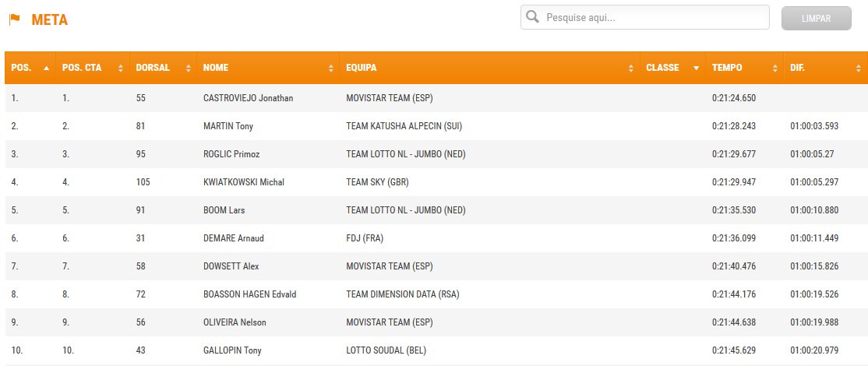Click difference 01:00:19.988
868x366 pixels.
[814, 322]
